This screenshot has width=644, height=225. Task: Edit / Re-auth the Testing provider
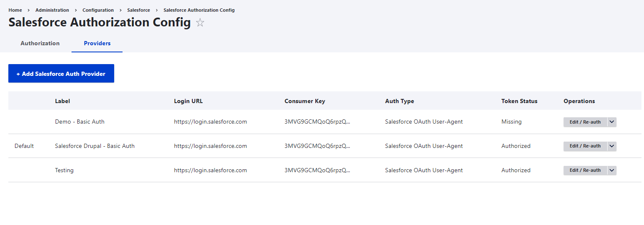[585, 170]
